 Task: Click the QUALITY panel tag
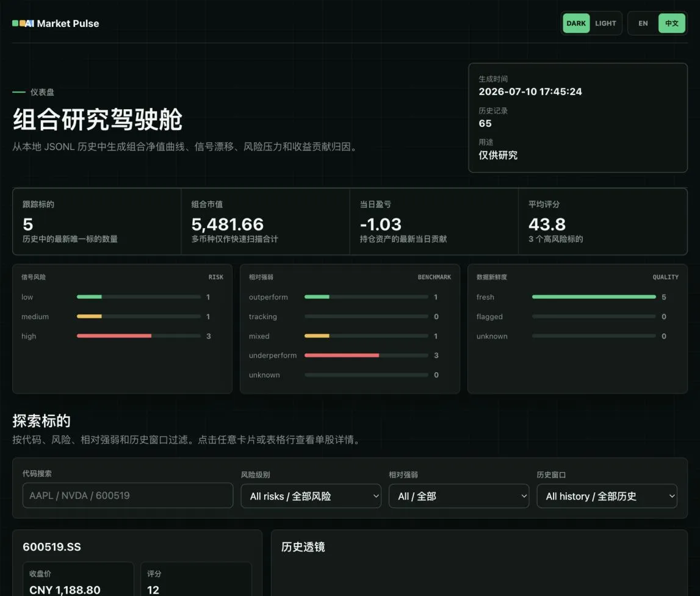click(x=665, y=277)
